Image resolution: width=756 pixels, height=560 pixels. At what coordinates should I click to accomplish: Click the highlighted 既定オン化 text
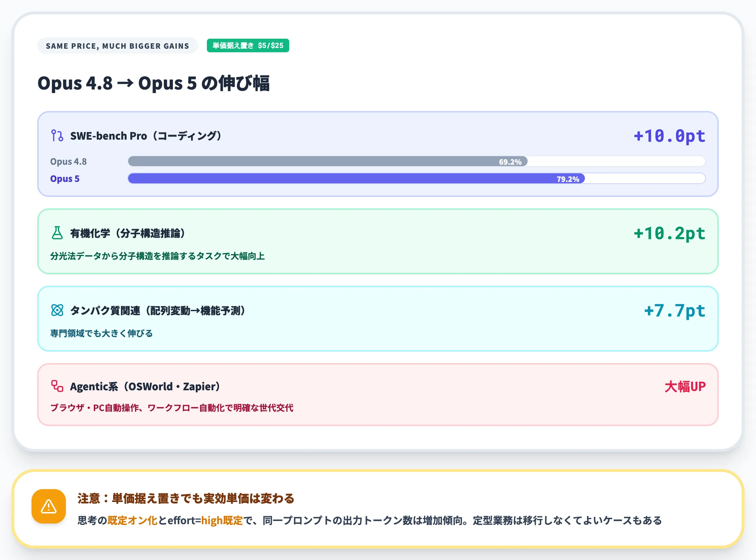[132, 520]
